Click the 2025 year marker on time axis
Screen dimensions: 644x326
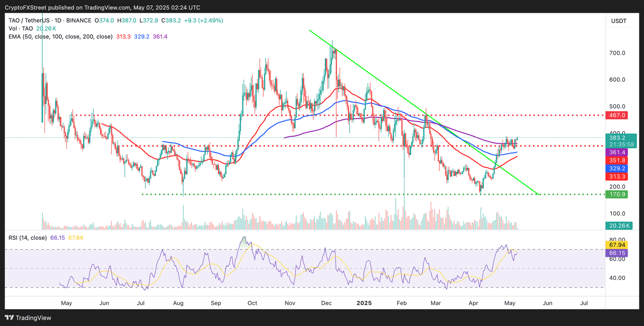click(x=363, y=303)
